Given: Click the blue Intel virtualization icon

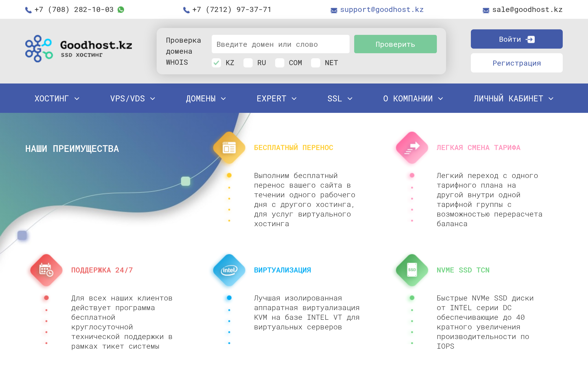Looking at the screenshot, I should (x=229, y=270).
